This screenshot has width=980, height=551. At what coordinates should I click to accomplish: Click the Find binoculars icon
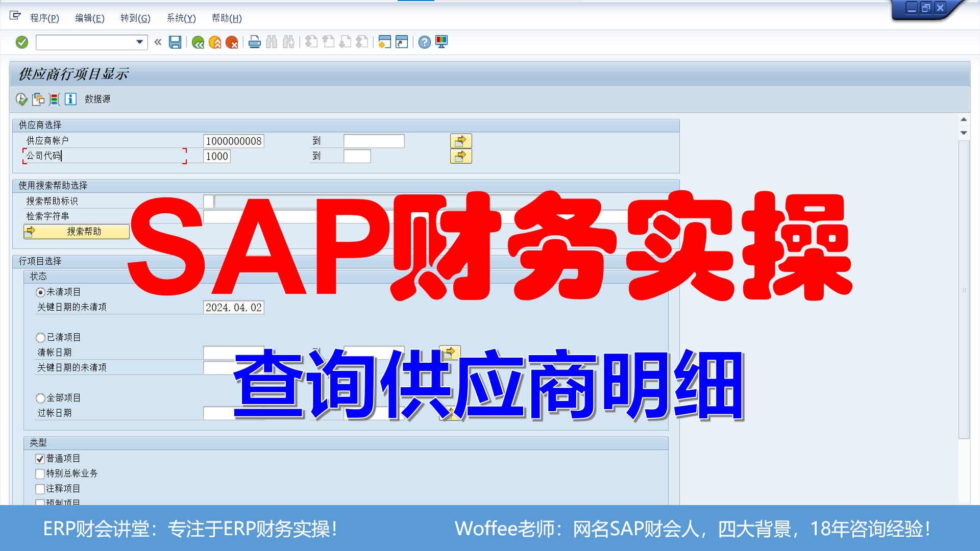[x=272, y=42]
